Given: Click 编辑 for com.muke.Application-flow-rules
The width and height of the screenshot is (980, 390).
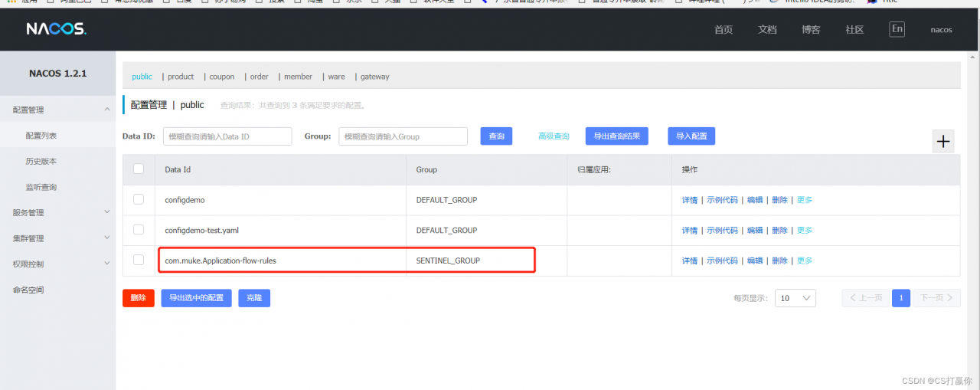Looking at the screenshot, I should click(x=755, y=261).
